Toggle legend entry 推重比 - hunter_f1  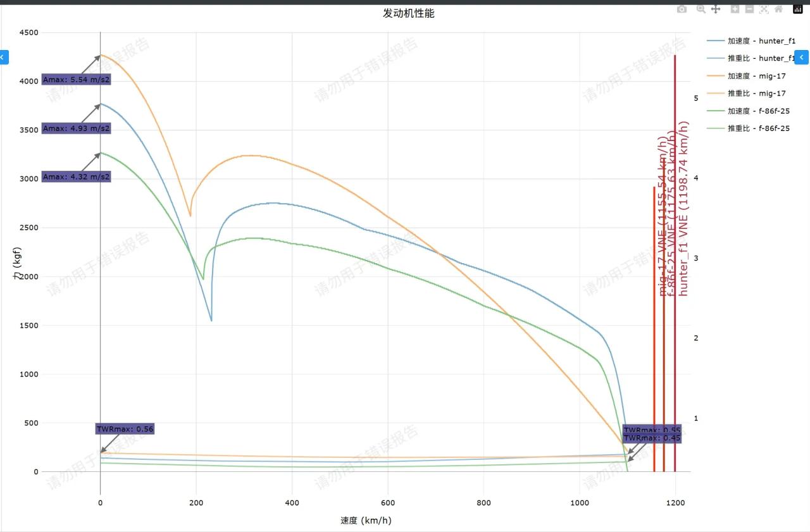pos(751,58)
